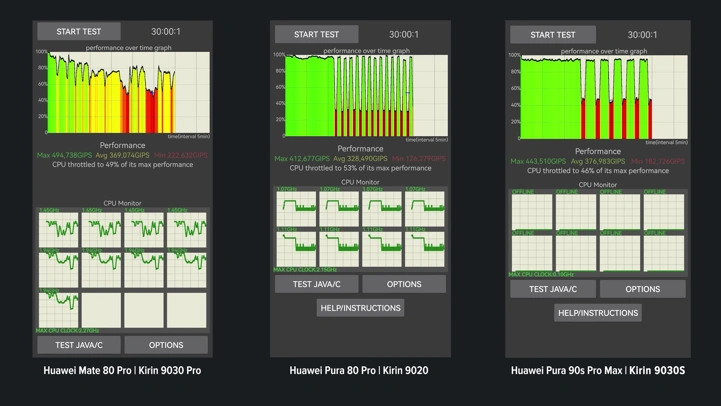Click the 'CPU throttled to 46%' message
Screen dimensions: 721x406
pos(598,170)
